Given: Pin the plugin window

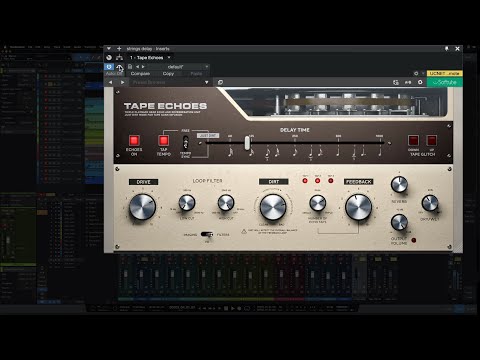Looking at the screenshot, I should 447,49.
